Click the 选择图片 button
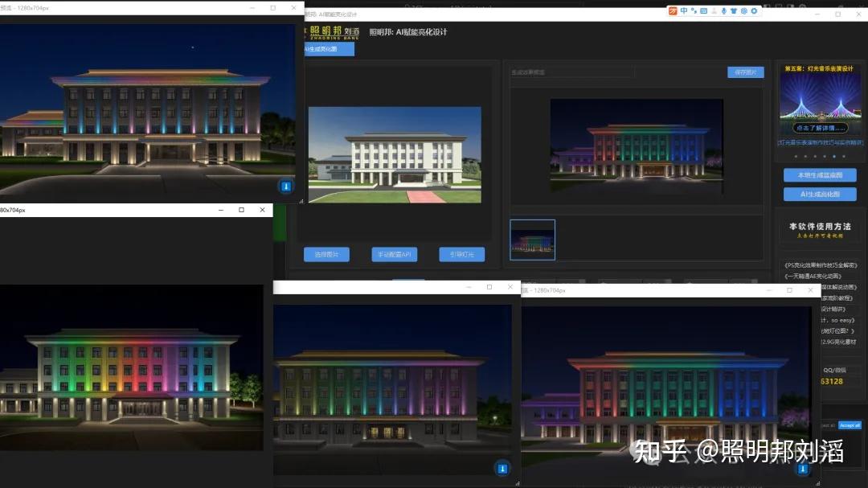 click(326, 254)
